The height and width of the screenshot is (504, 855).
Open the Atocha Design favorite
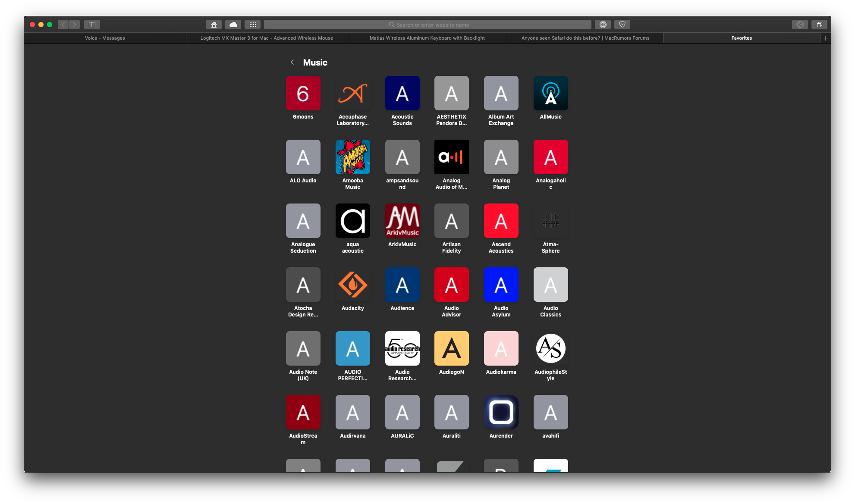[x=303, y=285]
